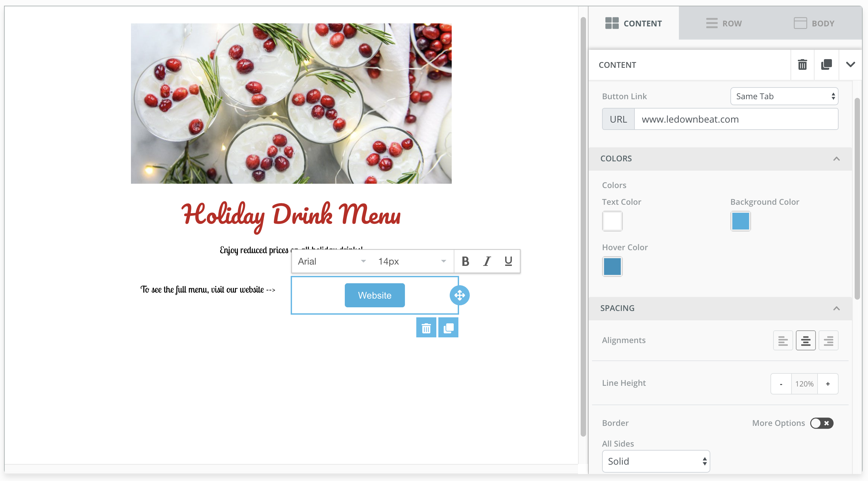Click the delete icon on button element
Viewport: 868px width, 481px height.
click(426, 328)
